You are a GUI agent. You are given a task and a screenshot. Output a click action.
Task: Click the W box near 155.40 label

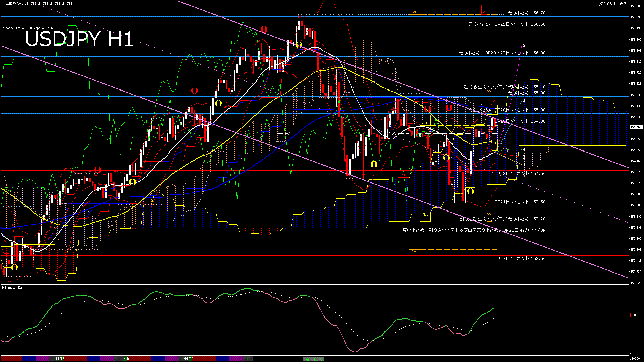(x=489, y=89)
